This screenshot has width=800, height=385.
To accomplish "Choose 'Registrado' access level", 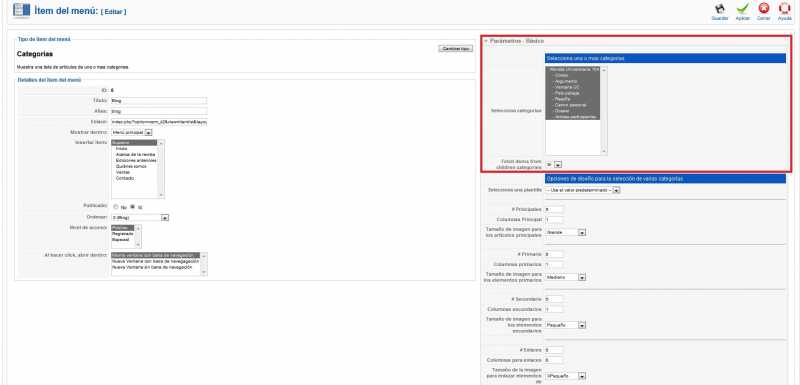I will (122, 234).
